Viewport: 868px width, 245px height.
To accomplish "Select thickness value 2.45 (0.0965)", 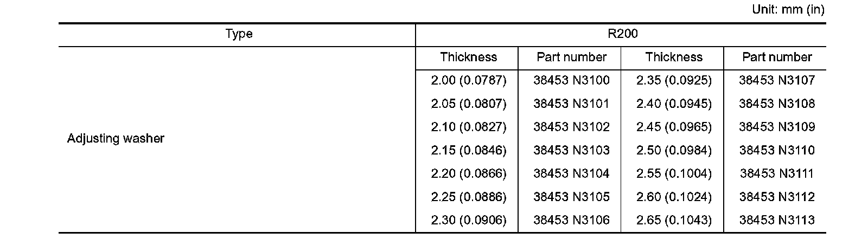I will tap(674, 127).
